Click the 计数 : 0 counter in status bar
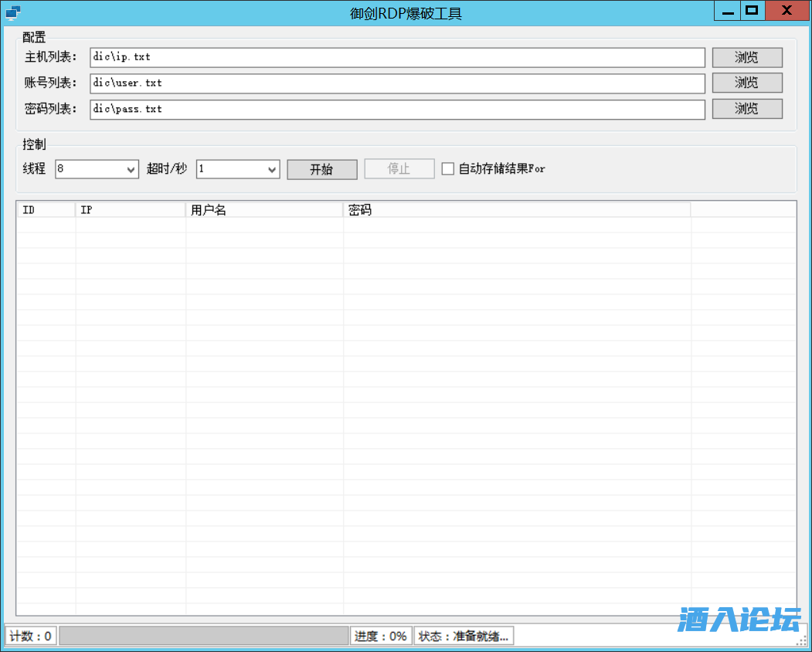This screenshot has width=812, height=652. 30,635
